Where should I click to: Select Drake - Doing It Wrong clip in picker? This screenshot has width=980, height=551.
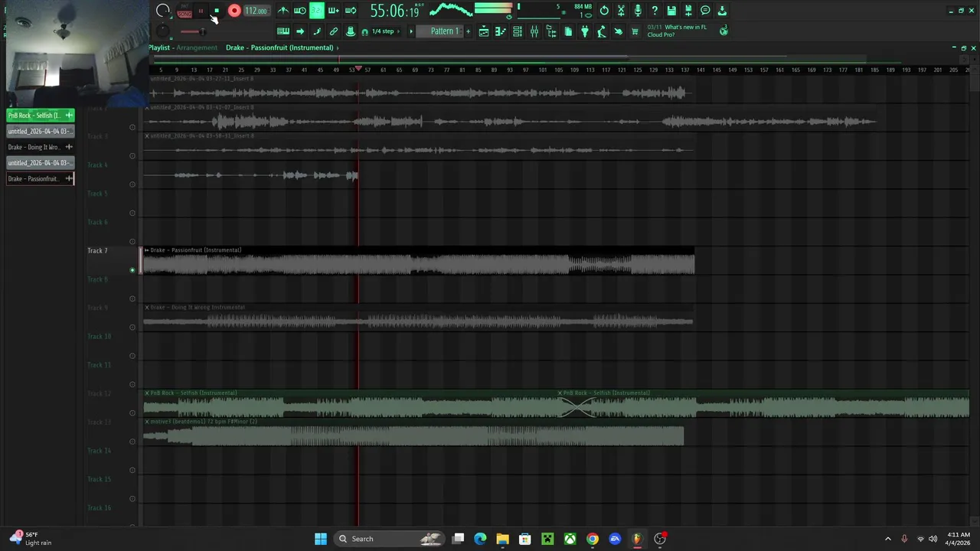(41, 147)
